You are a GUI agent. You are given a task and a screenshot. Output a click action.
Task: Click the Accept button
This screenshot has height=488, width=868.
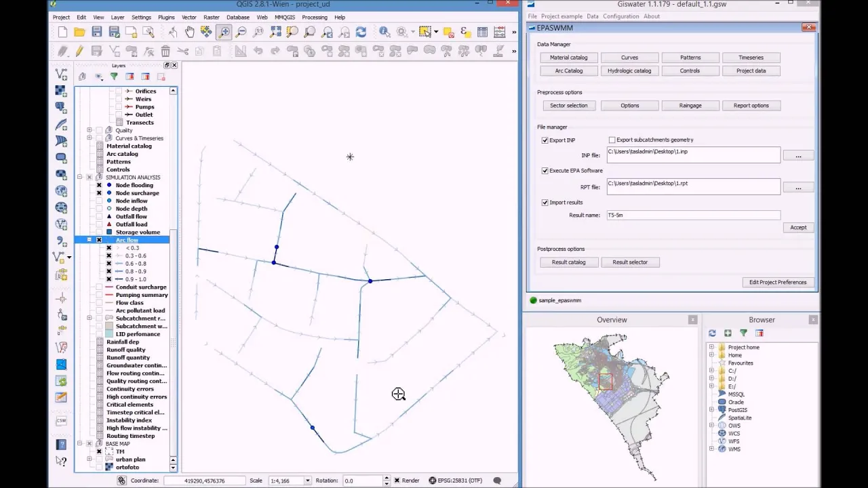(x=798, y=228)
